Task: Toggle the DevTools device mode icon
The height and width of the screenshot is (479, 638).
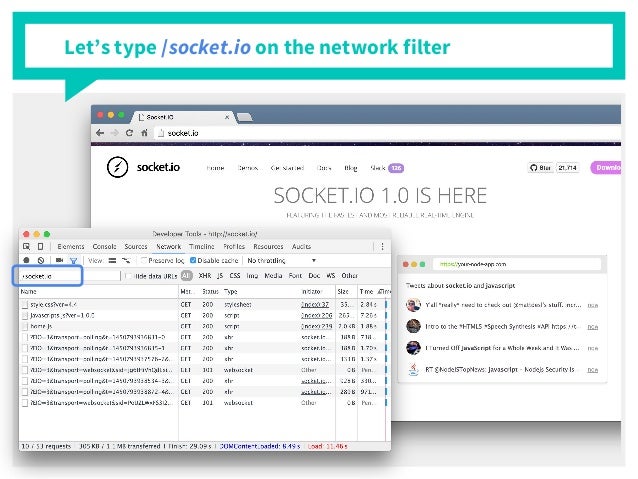Action: (40, 247)
